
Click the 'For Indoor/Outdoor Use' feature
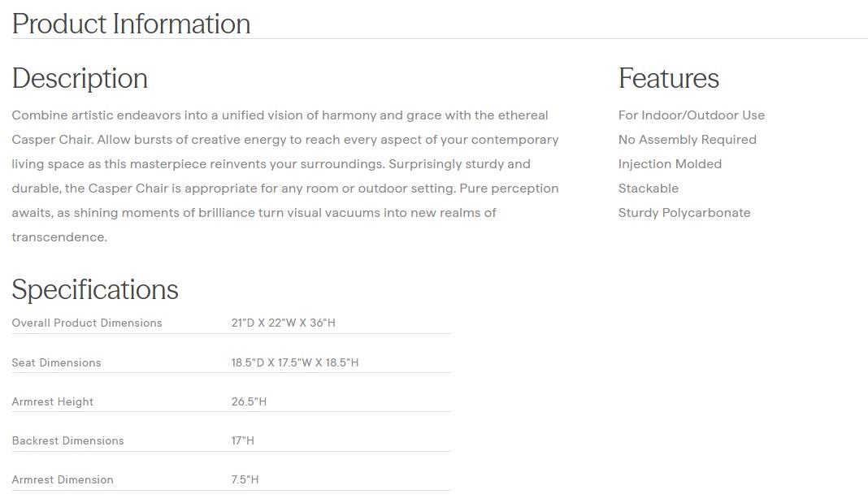point(691,115)
